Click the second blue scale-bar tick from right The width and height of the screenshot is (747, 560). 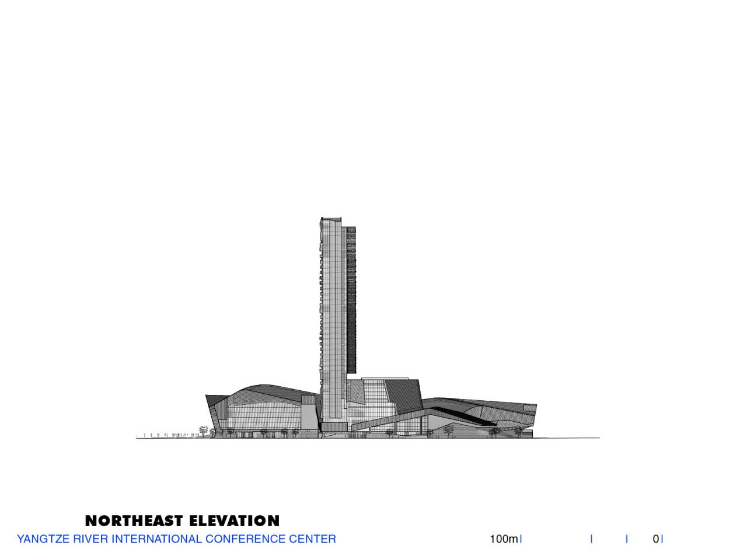[x=627, y=539]
